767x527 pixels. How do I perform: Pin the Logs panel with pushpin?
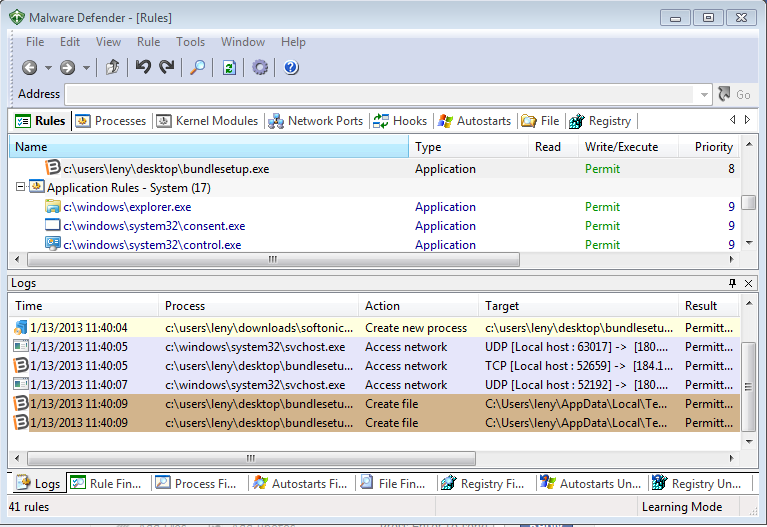(x=732, y=284)
